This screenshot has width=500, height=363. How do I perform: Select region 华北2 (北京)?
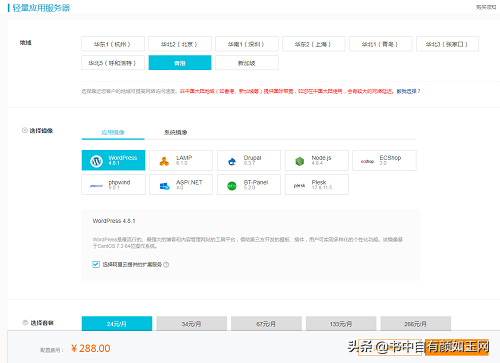180,44
